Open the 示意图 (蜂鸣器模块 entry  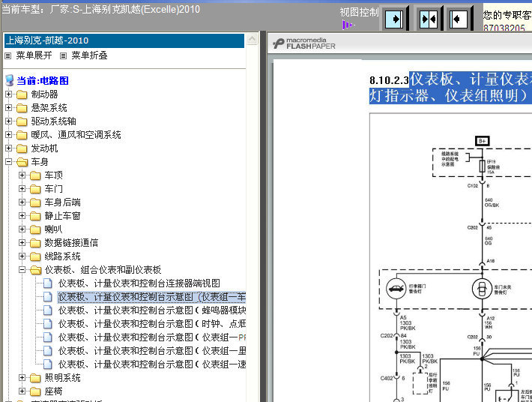(152, 310)
